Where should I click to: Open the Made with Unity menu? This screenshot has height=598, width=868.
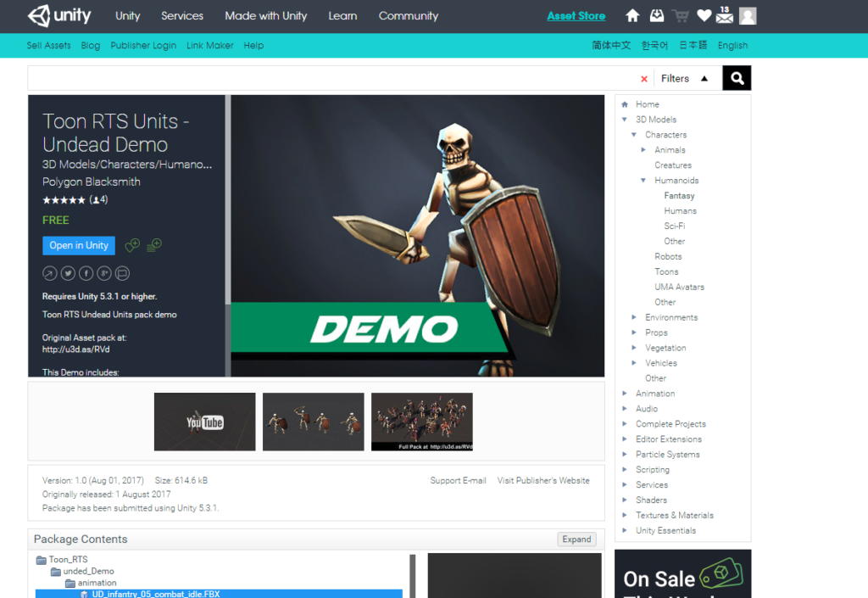(265, 16)
